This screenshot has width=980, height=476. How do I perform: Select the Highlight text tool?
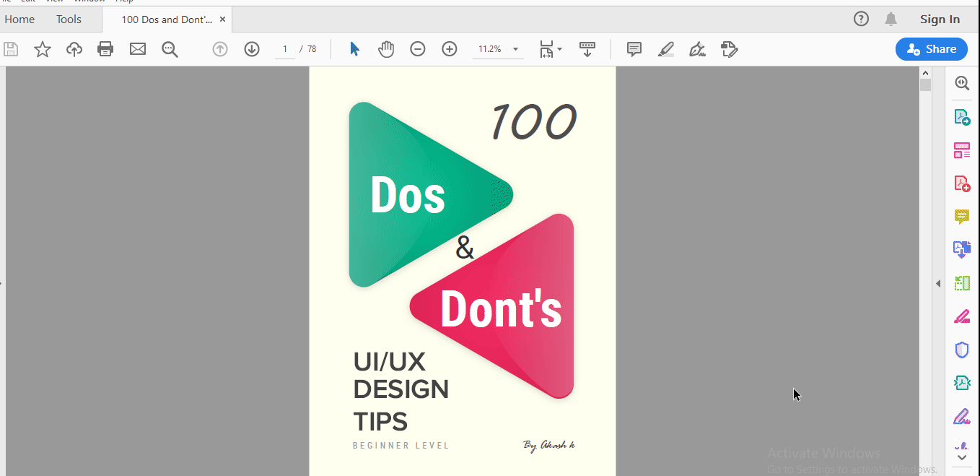(666, 49)
